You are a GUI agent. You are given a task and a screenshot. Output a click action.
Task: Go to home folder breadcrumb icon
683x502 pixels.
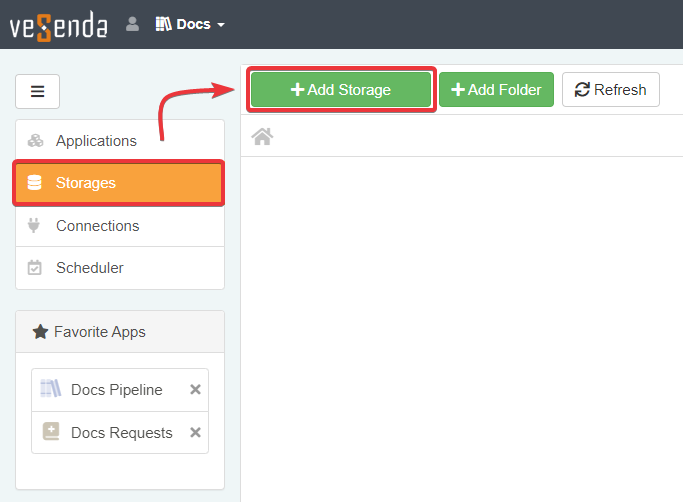[263, 137]
